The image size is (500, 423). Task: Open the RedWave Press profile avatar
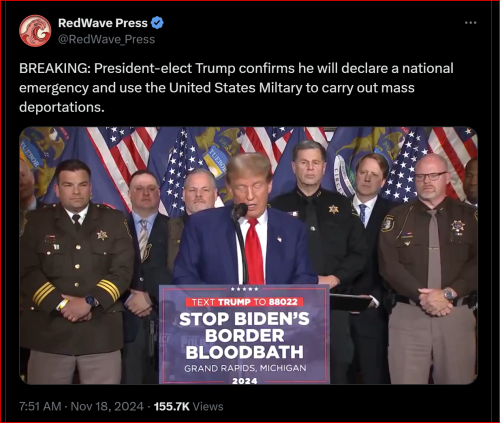[x=35, y=31]
